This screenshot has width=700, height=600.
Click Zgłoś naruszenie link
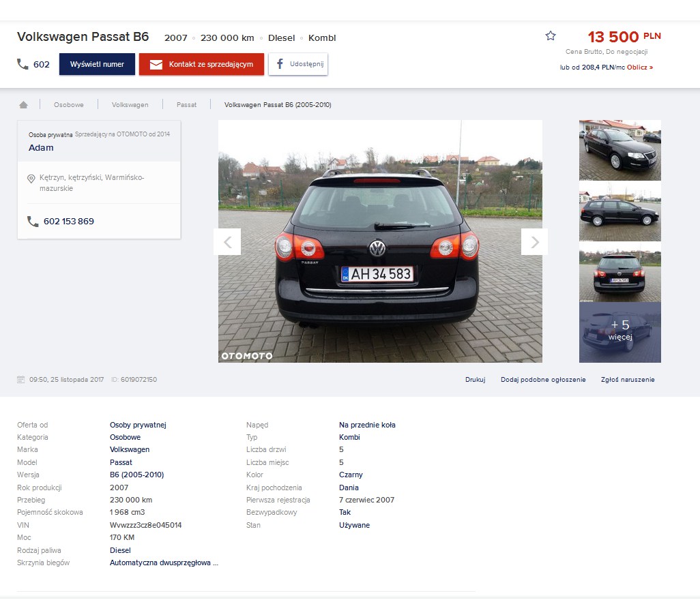coord(627,380)
